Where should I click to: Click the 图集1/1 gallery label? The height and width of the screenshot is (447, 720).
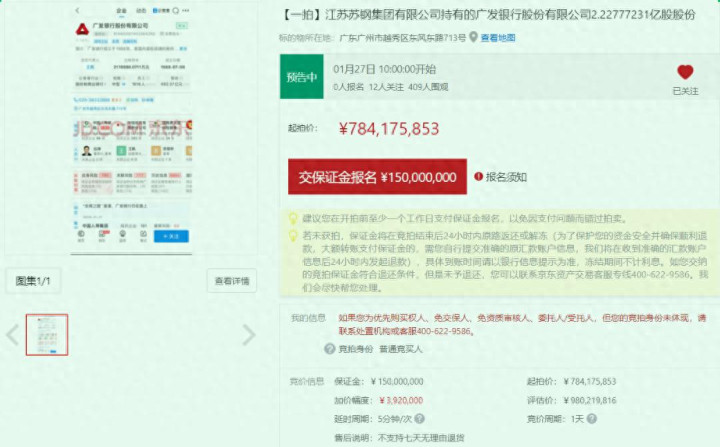pos(33,281)
